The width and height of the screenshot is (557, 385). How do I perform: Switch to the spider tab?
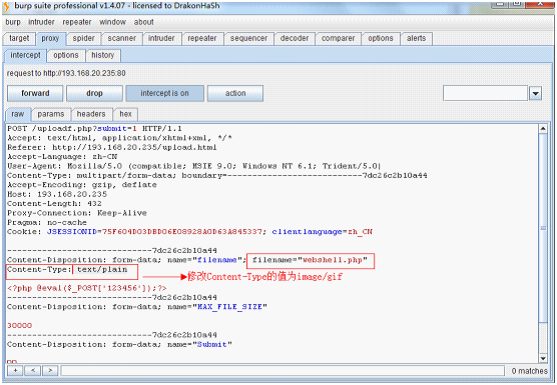coord(83,38)
